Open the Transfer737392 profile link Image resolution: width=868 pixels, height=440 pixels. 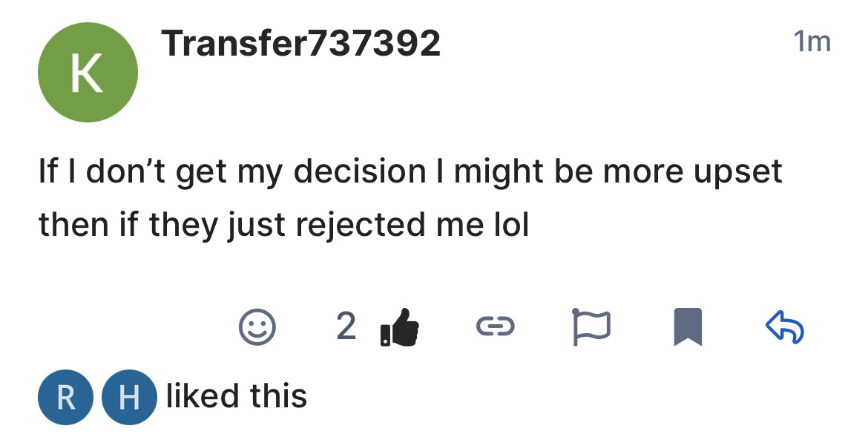click(x=301, y=44)
